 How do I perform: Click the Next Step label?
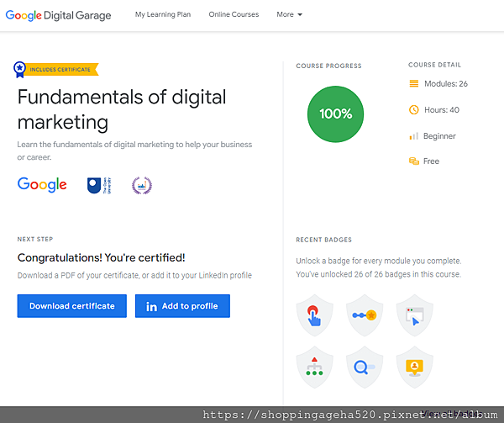35,239
